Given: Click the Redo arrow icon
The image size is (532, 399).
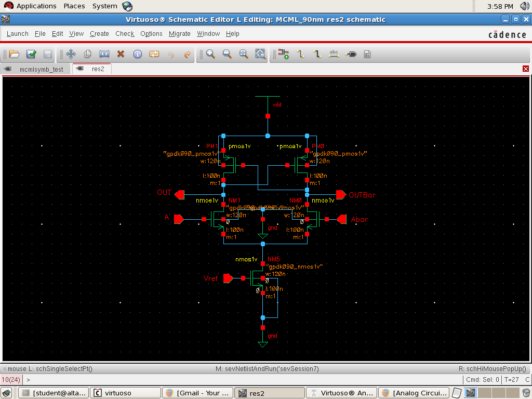Looking at the screenshot, I should (x=188, y=54).
